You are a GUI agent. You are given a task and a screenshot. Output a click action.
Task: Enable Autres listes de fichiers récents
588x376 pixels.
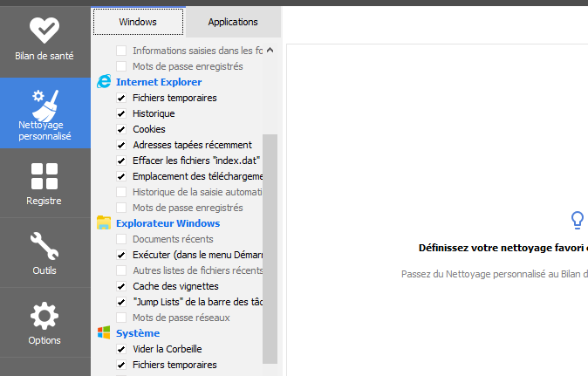coord(121,270)
